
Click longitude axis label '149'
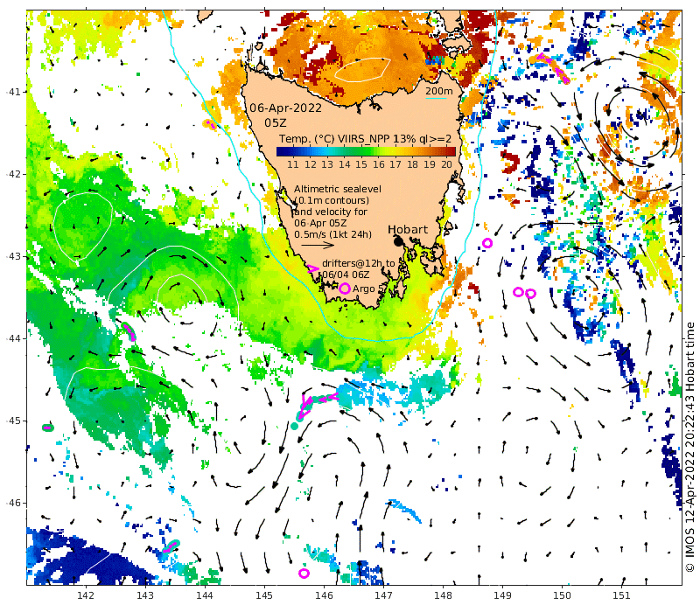pyautogui.click(x=502, y=595)
